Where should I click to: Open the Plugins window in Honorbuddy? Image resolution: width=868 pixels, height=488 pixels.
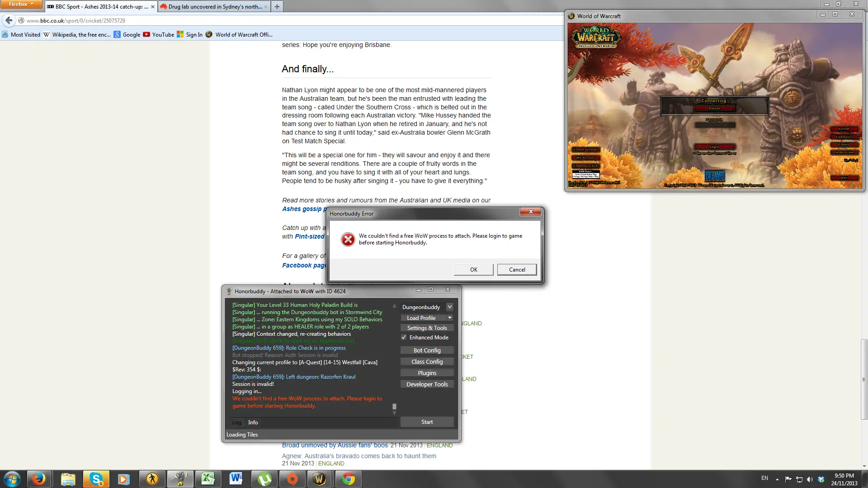click(427, 373)
